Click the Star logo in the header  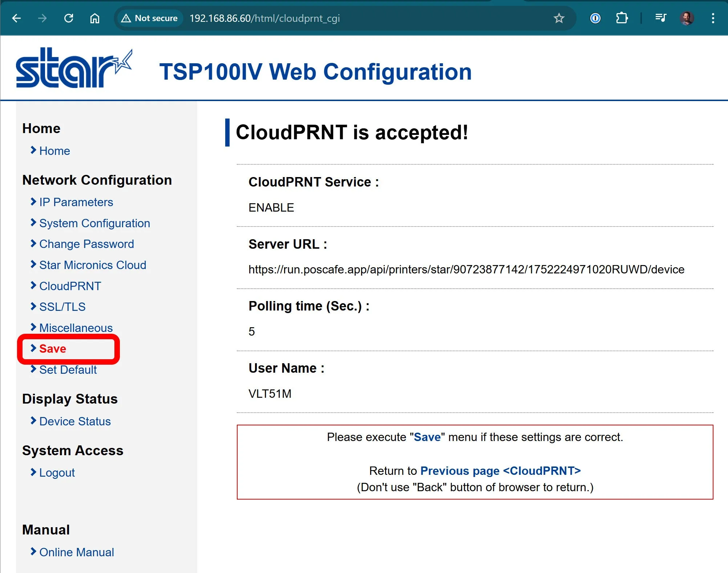pos(74,68)
